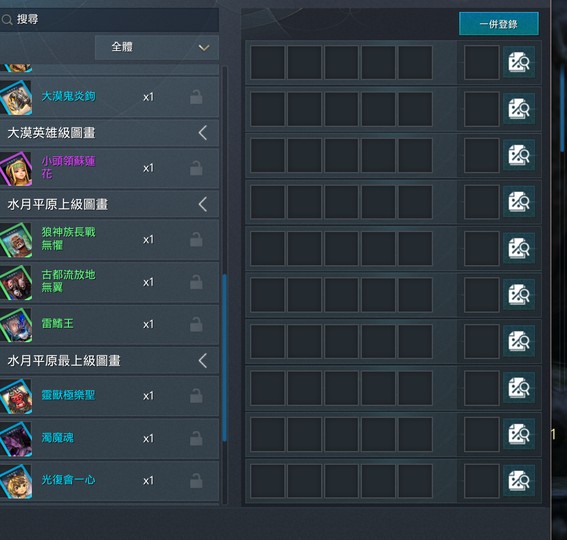Image resolution: width=567 pixels, height=540 pixels.
Task: Click the 靈獸極樂聖 portrait icon
Action: coord(16,396)
